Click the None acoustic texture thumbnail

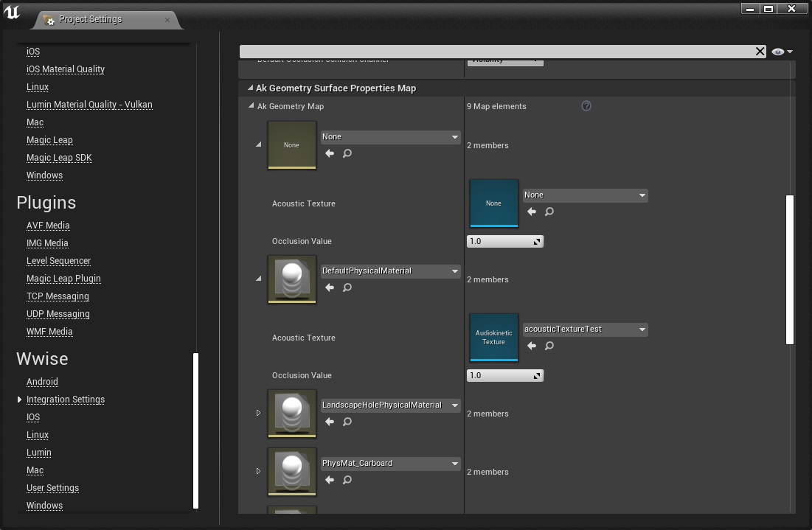coord(493,203)
